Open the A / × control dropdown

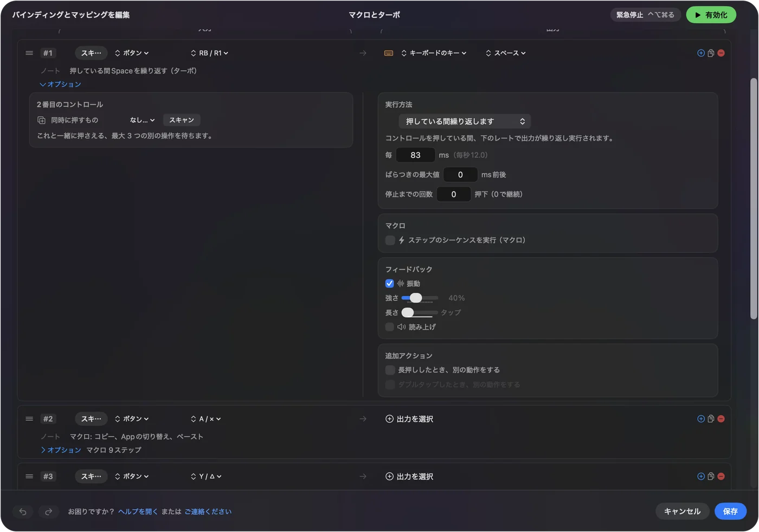[x=206, y=419]
